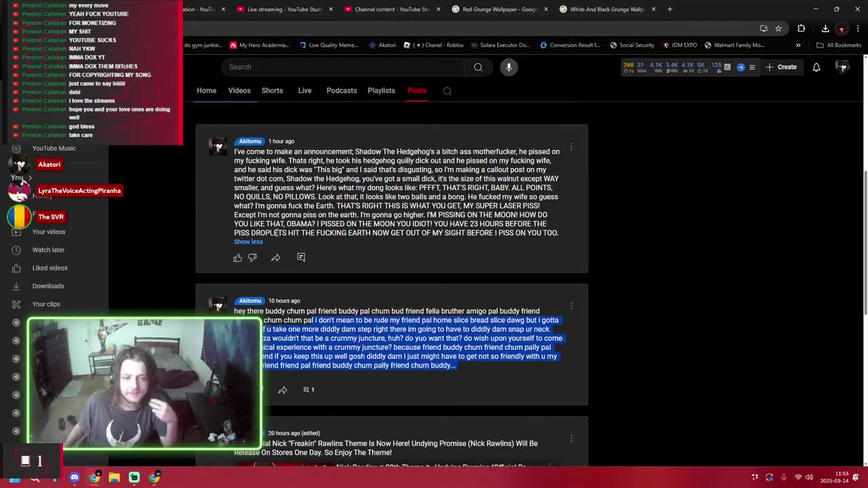Viewport: 868px width, 488px height.
Task: Open Low Quality Meme bookmark
Action: pos(328,45)
